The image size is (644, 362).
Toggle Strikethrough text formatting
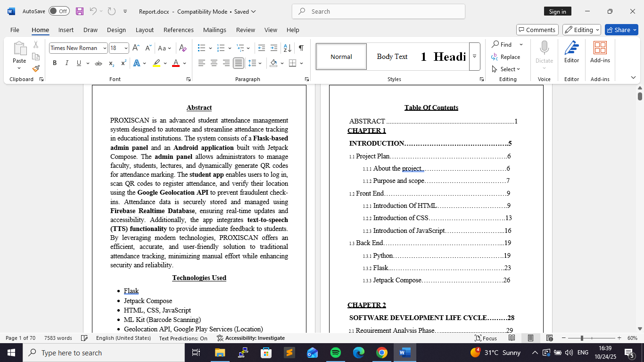[98, 63]
